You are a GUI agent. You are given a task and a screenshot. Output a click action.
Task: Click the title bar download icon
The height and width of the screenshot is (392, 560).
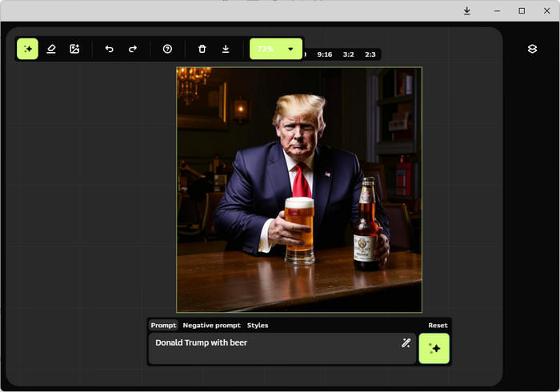click(x=466, y=10)
